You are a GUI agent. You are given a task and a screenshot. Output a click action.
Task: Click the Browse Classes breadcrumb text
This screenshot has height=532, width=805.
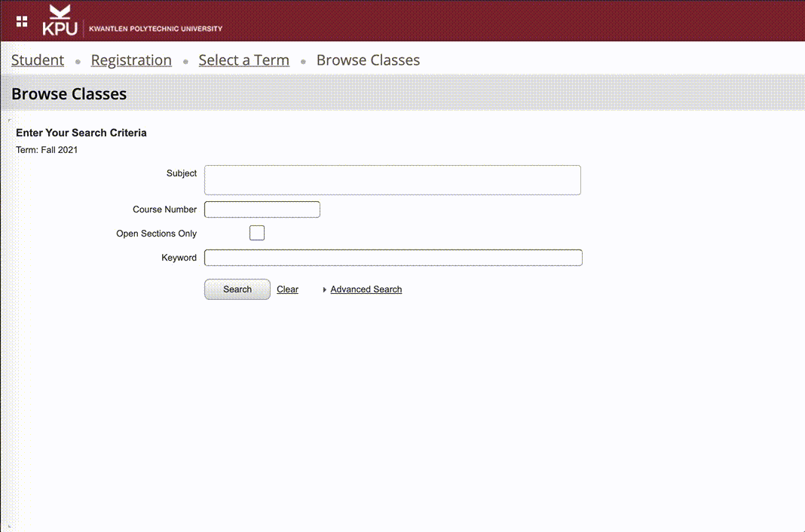(368, 60)
